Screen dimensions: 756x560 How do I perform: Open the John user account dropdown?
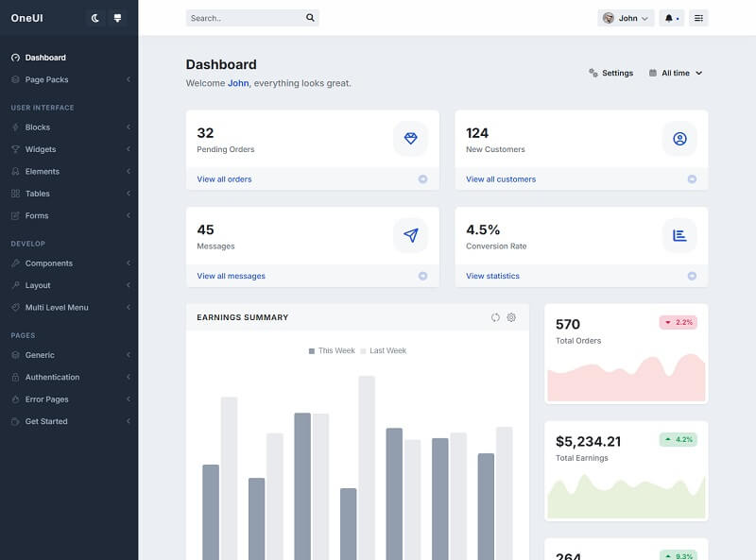[626, 18]
